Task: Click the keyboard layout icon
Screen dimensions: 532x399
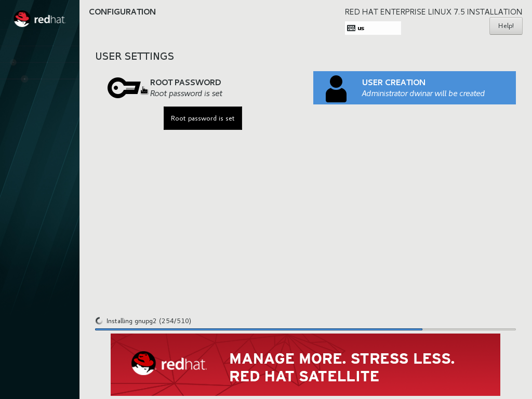Action: [351, 28]
